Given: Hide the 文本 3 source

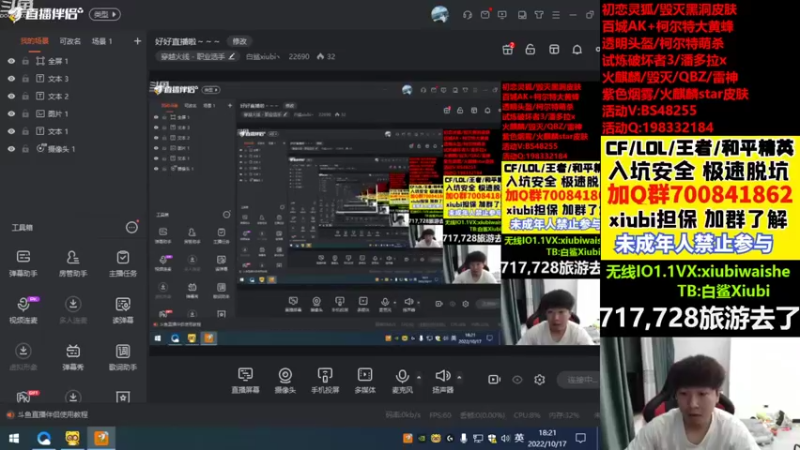Looking at the screenshot, I should (11, 79).
